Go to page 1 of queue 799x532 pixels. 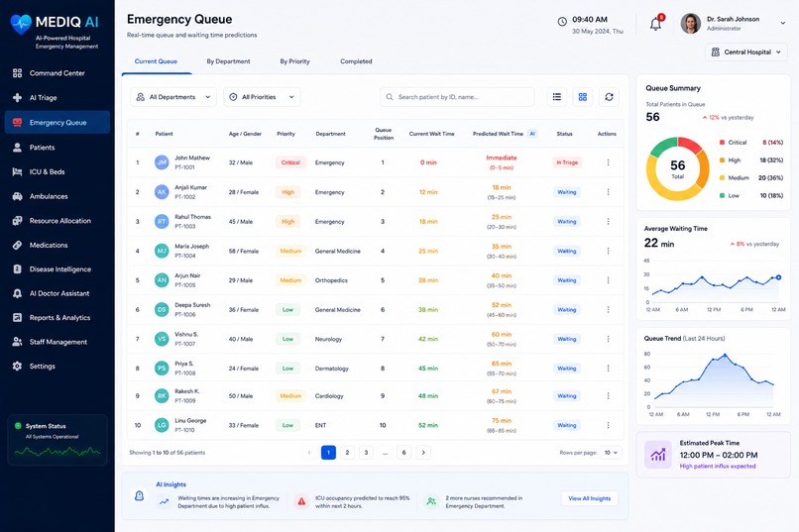coord(329,453)
